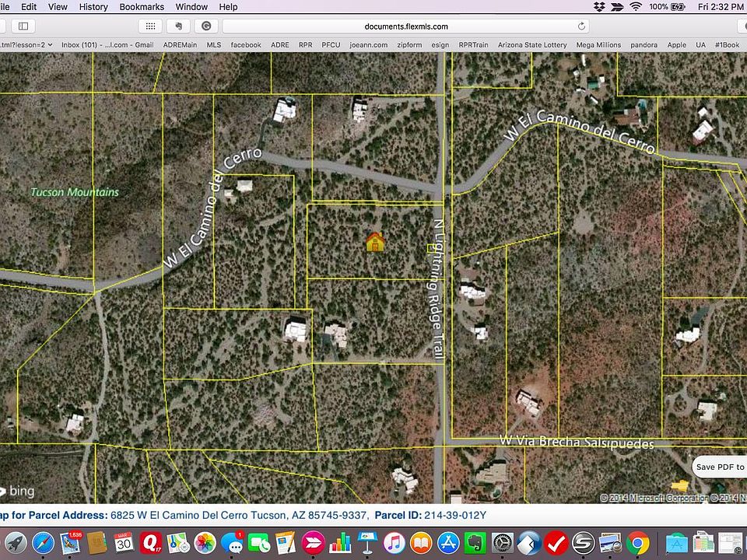Screen dimensions: 747x560
Task: Open Mail app with unread badge
Action: point(70,543)
